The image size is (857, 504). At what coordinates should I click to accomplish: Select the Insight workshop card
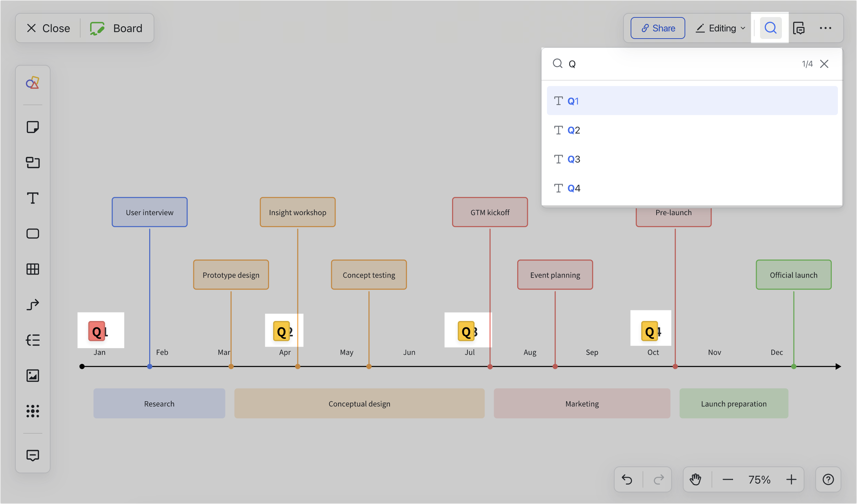[297, 212]
